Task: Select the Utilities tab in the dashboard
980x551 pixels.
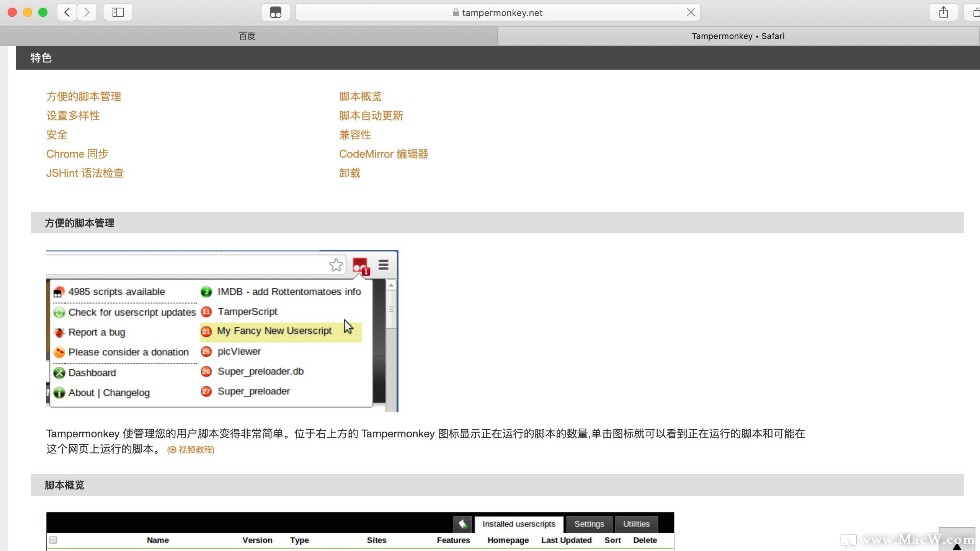Action: (x=636, y=524)
